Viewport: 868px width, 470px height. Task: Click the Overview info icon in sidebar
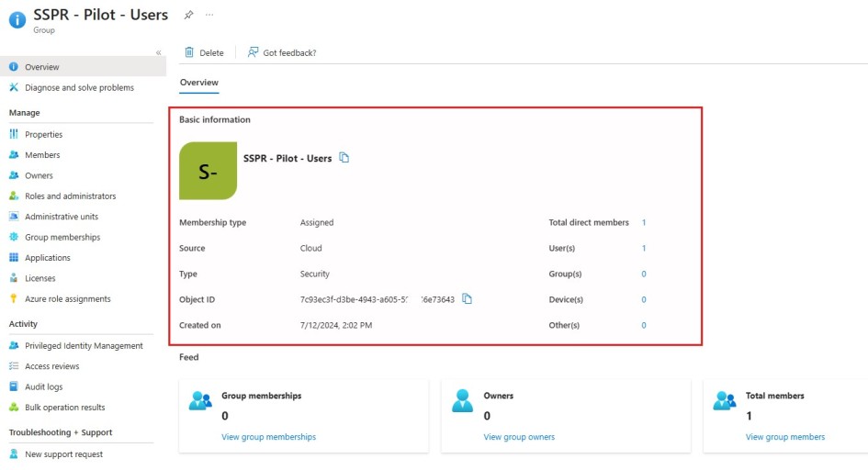click(13, 66)
